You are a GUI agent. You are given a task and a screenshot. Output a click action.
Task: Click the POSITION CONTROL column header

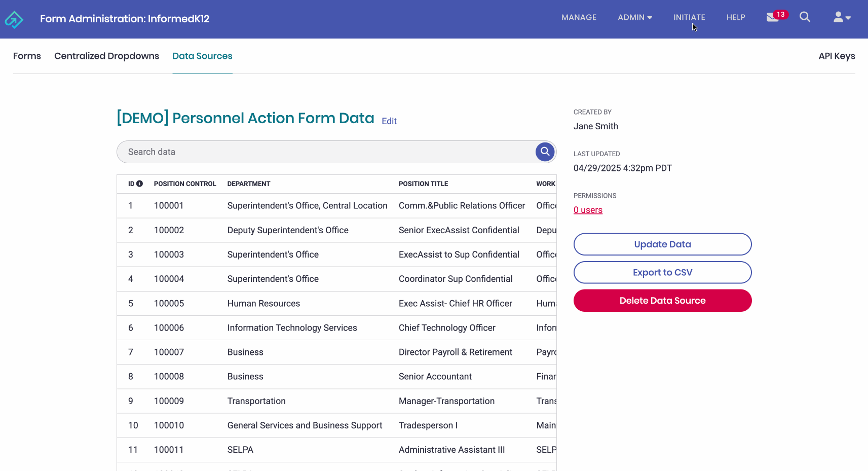point(185,184)
